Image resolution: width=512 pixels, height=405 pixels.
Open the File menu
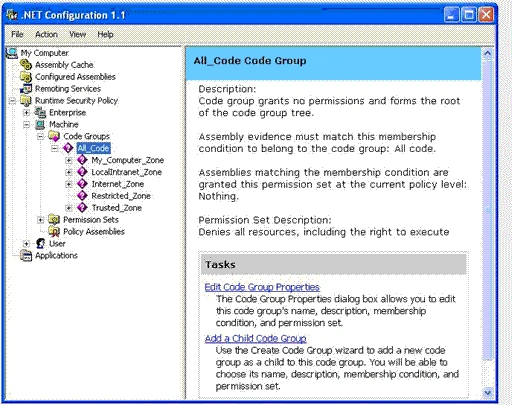17,34
